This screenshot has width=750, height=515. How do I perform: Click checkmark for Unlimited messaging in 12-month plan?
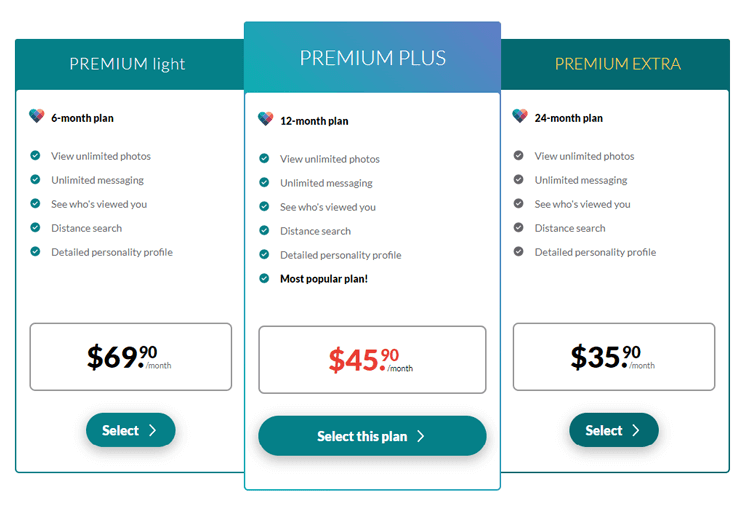(264, 182)
